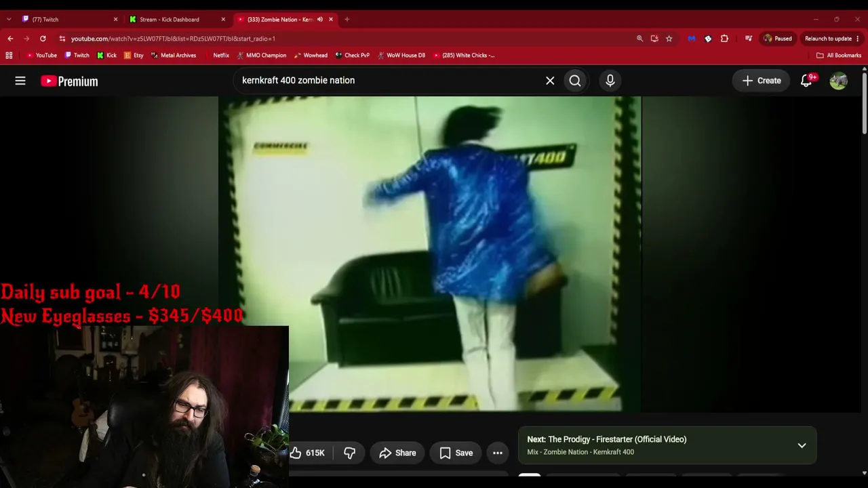This screenshot has height=488, width=868.
Task: Focus the YouTube search field
Action: point(390,81)
